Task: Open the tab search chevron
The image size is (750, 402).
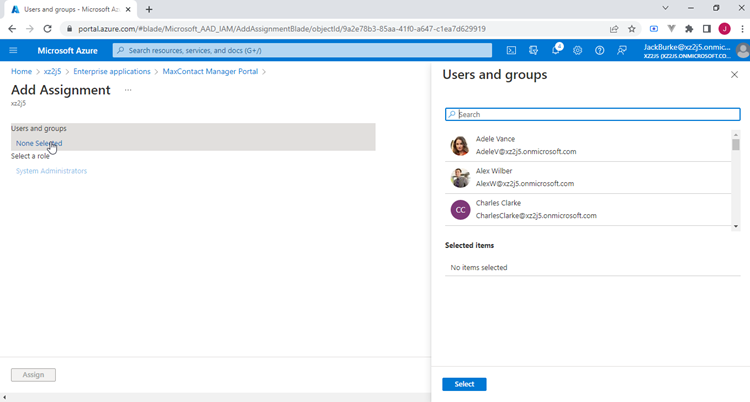Action: coord(665,8)
